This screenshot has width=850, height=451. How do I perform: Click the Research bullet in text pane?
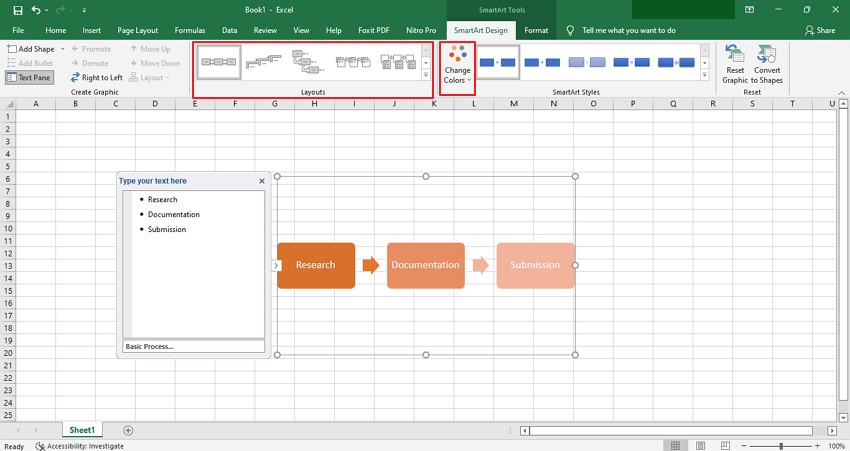tap(163, 199)
